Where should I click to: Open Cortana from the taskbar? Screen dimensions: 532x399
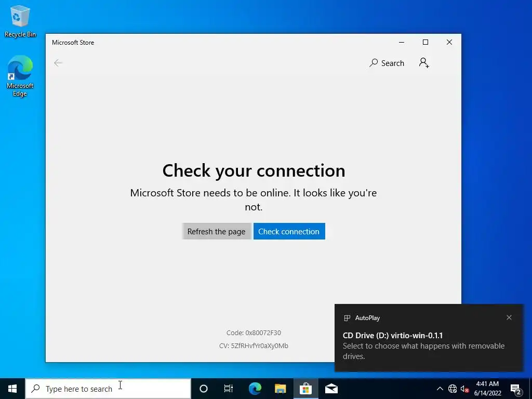tap(204, 389)
